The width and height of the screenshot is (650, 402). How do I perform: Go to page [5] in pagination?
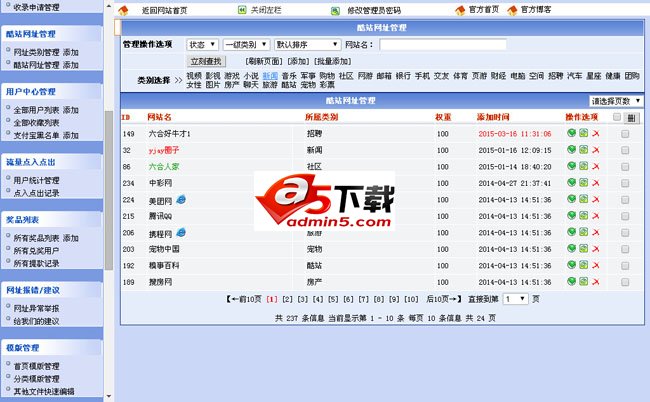[333, 299]
